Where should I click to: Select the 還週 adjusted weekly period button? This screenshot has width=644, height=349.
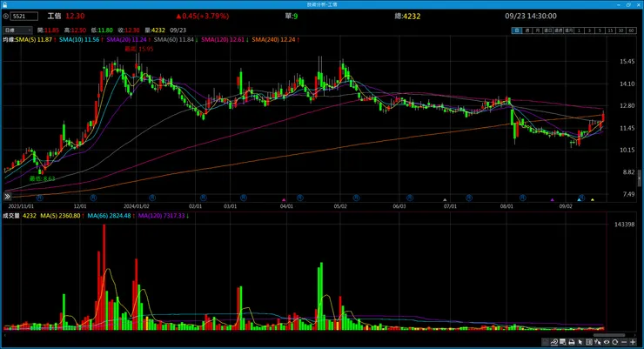point(558,30)
